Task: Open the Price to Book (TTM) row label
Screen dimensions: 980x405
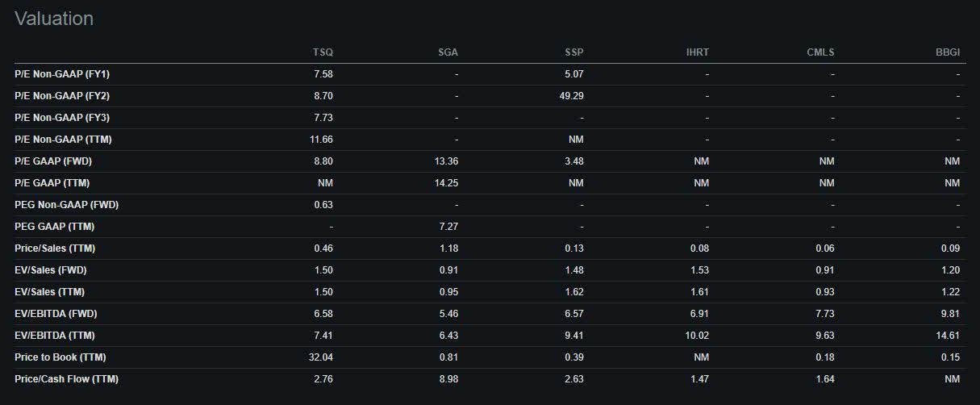Action: coord(60,357)
